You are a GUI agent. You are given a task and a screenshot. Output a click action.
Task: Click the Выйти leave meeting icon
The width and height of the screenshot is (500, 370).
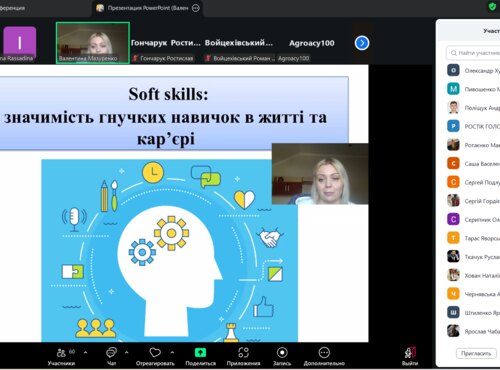pyautogui.click(x=410, y=352)
